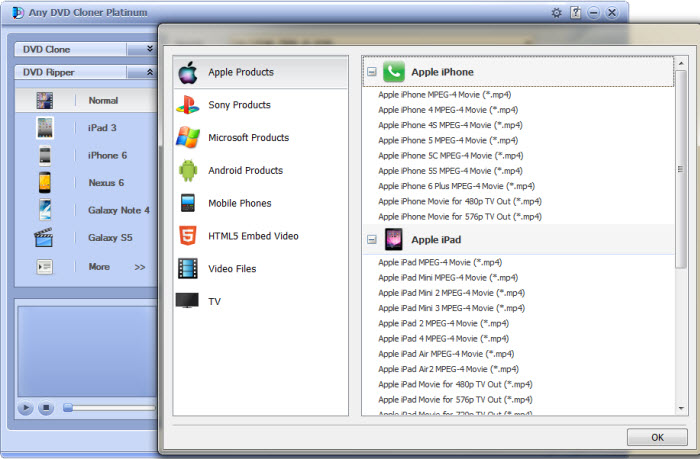Collapse the Apple iPhone group

pos(371,71)
